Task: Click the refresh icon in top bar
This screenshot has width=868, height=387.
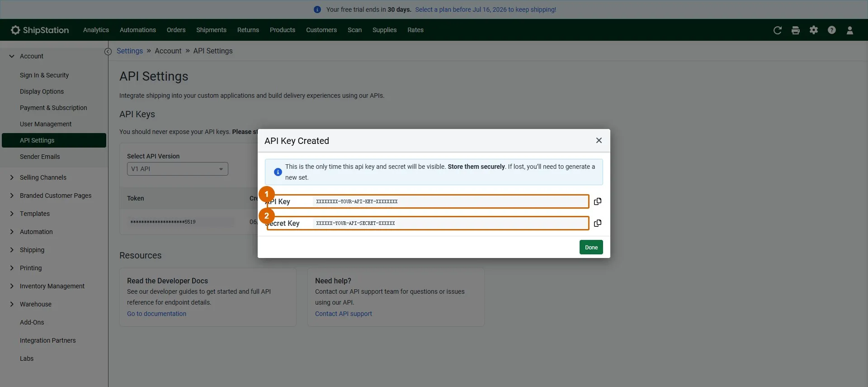Action: (778, 30)
